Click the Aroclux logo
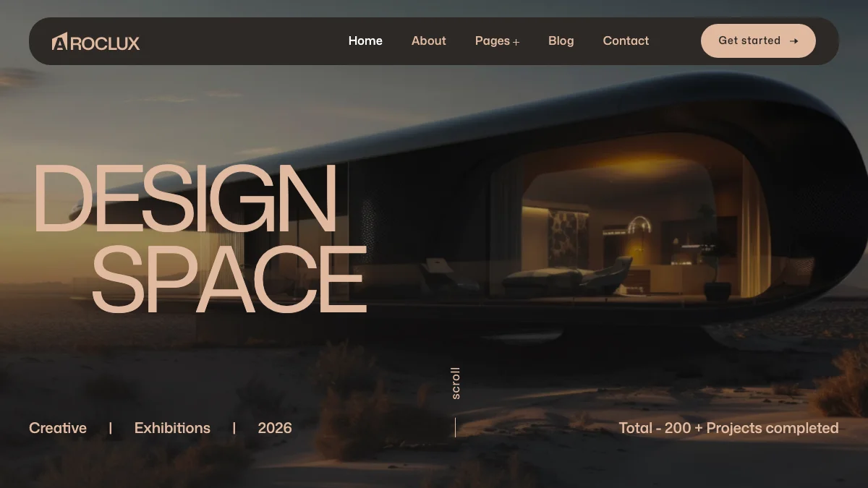 pos(95,42)
